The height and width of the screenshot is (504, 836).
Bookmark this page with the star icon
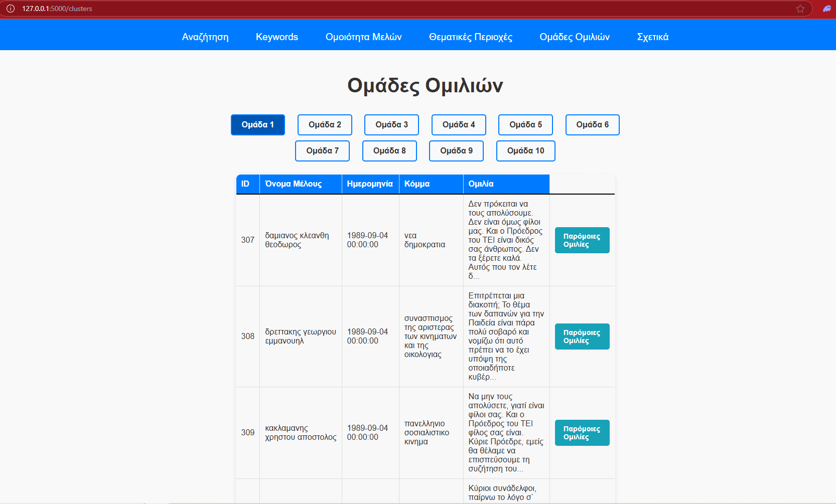click(x=800, y=9)
